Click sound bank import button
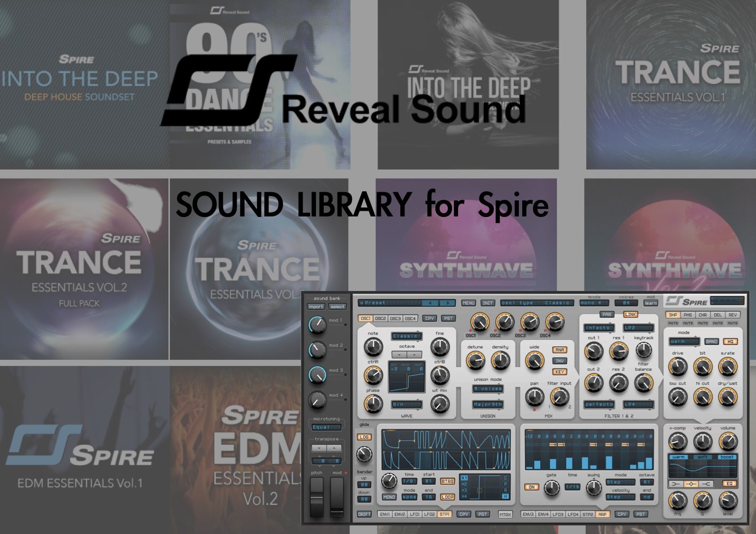Viewport: 756px width, 534px height. coord(316,307)
